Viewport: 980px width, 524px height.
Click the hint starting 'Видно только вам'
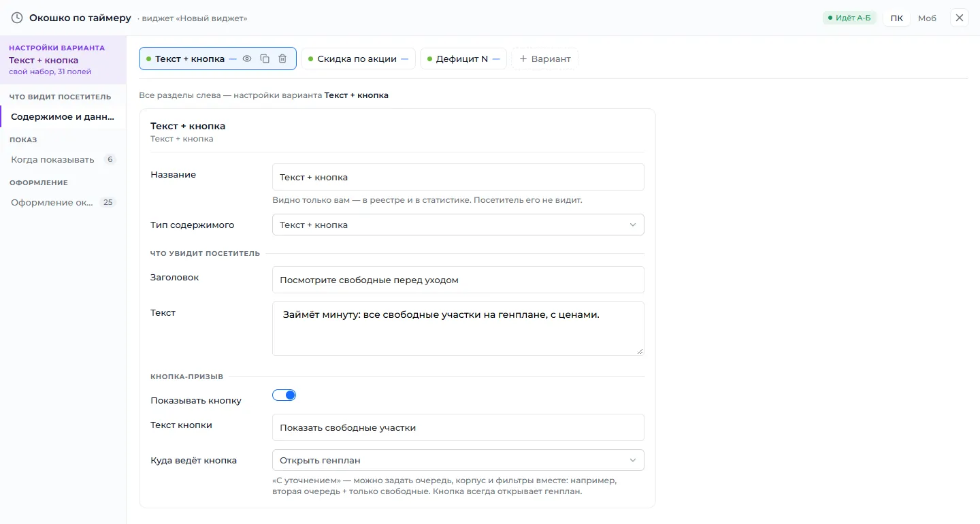point(427,200)
